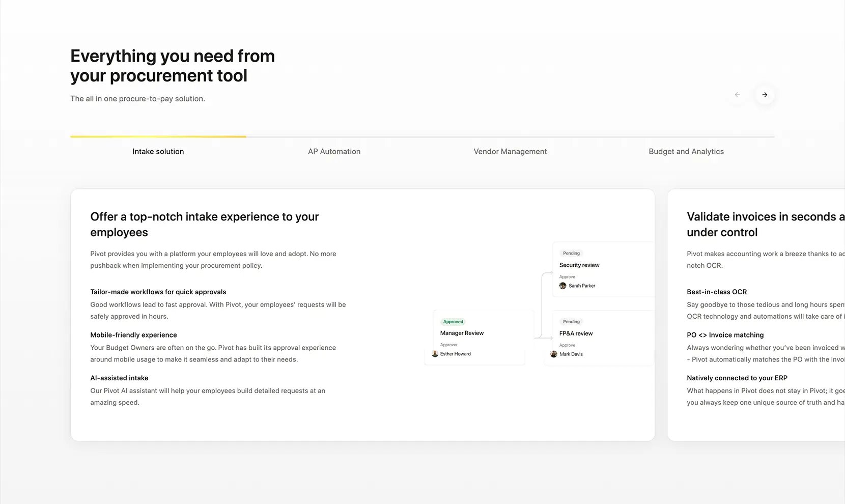Click the Approved status badge
The height and width of the screenshot is (504, 845).
click(453, 322)
